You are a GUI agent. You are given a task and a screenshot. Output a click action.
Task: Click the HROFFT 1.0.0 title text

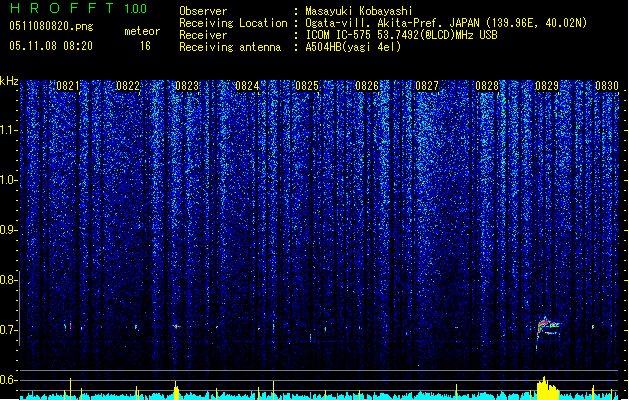pos(79,8)
